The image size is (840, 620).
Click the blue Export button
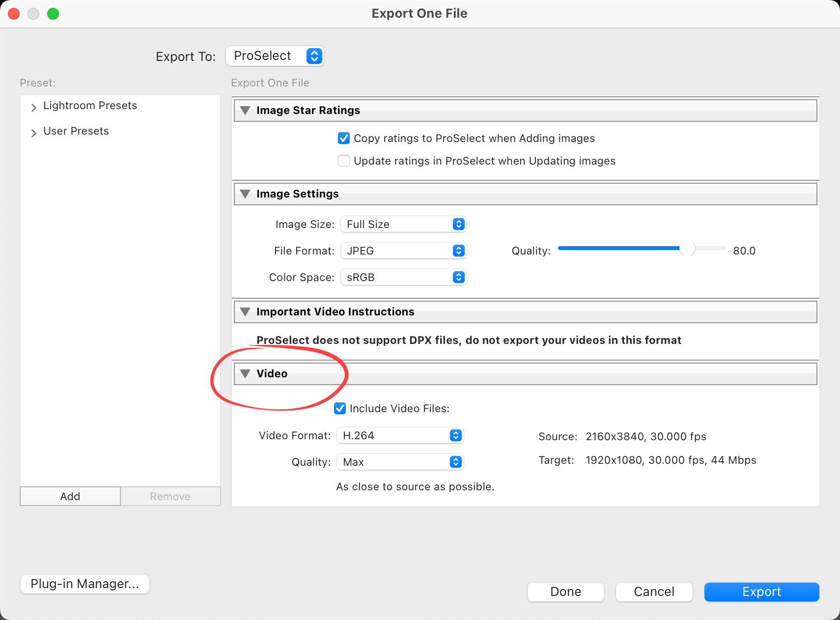tap(761, 592)
